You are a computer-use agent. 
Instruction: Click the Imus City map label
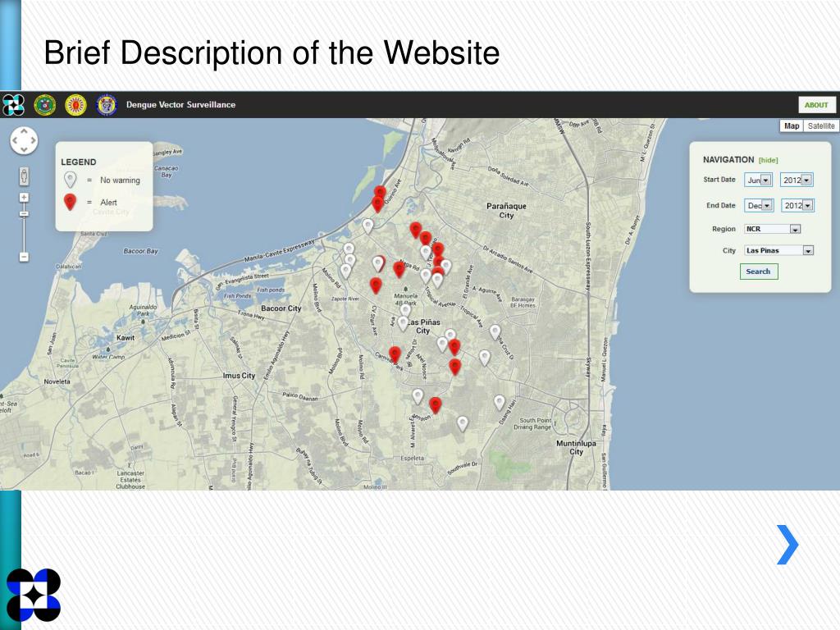(x=239, y=376)
